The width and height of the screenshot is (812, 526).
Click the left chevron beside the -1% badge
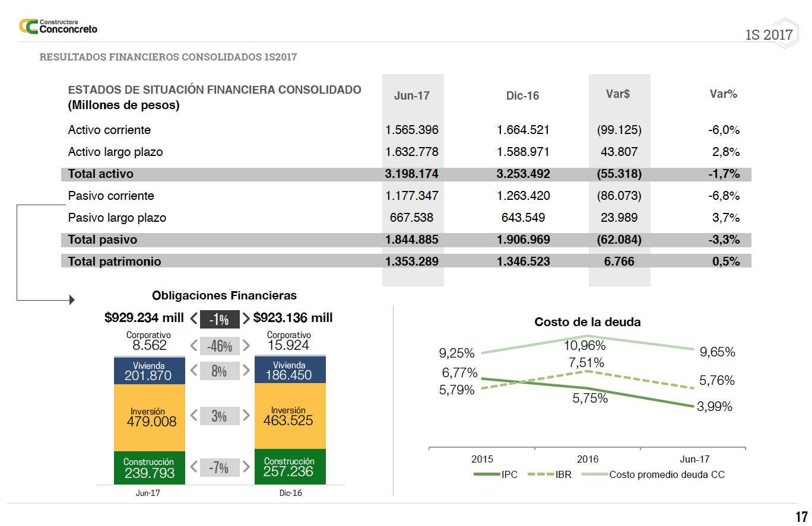(x=194, y=319)
